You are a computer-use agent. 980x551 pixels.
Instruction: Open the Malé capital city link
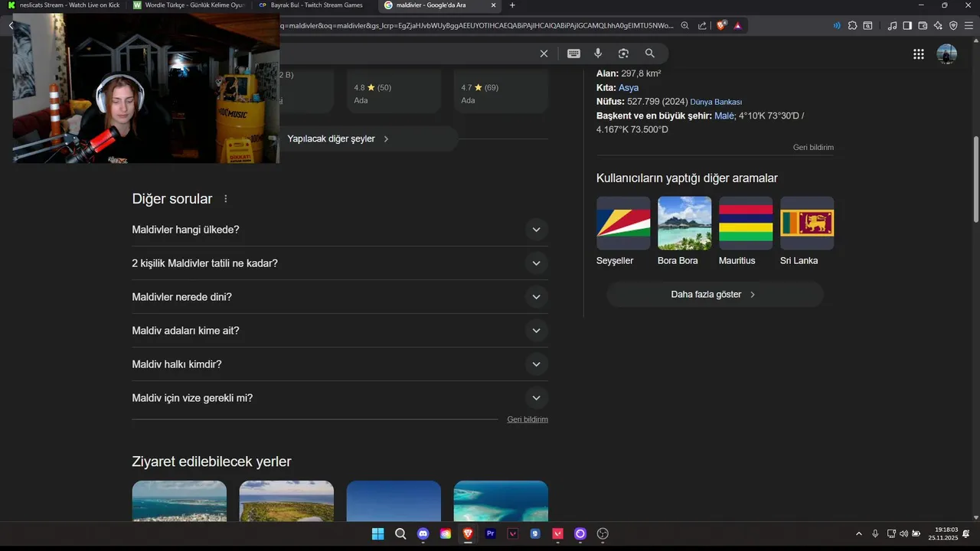(x=724, y=116)
